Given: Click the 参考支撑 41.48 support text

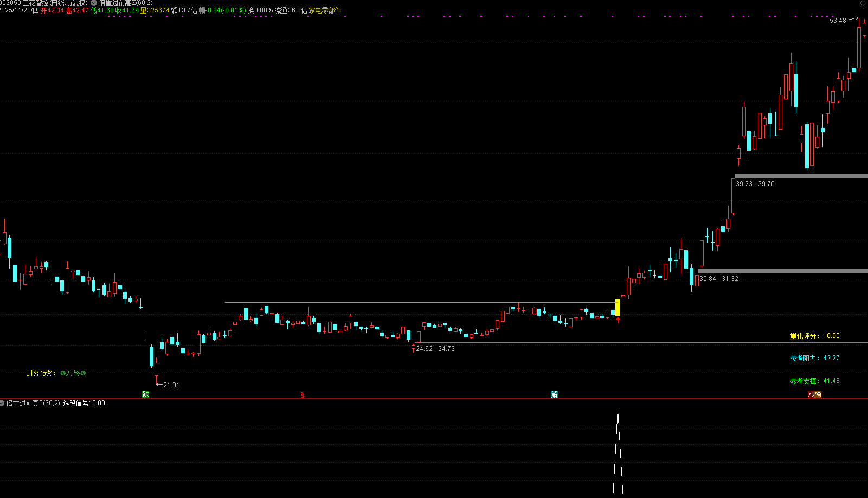Looking at the screenshot, I should pyautogui.click(x=815, y=381).
